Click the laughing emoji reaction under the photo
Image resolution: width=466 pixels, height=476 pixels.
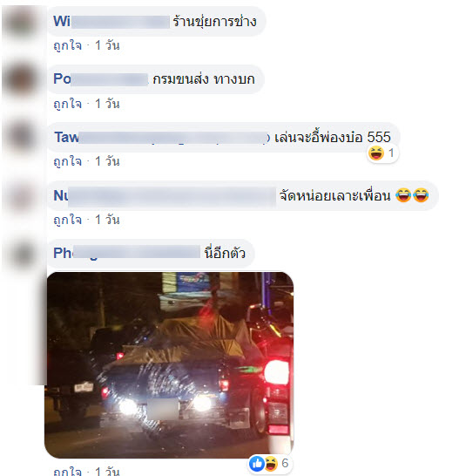click(271, 464)
